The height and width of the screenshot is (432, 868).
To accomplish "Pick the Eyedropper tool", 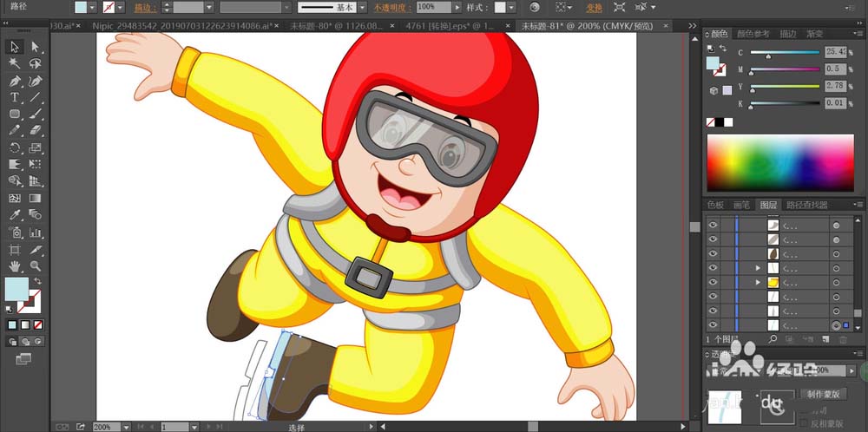I will (15, 214).
